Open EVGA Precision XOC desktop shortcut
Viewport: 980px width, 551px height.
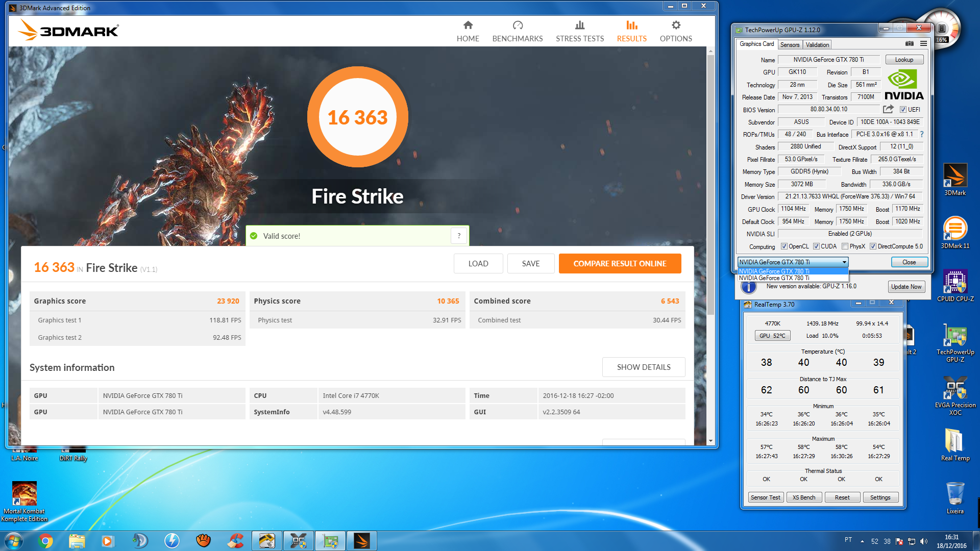pyautogui.click(x=955, y=396)
